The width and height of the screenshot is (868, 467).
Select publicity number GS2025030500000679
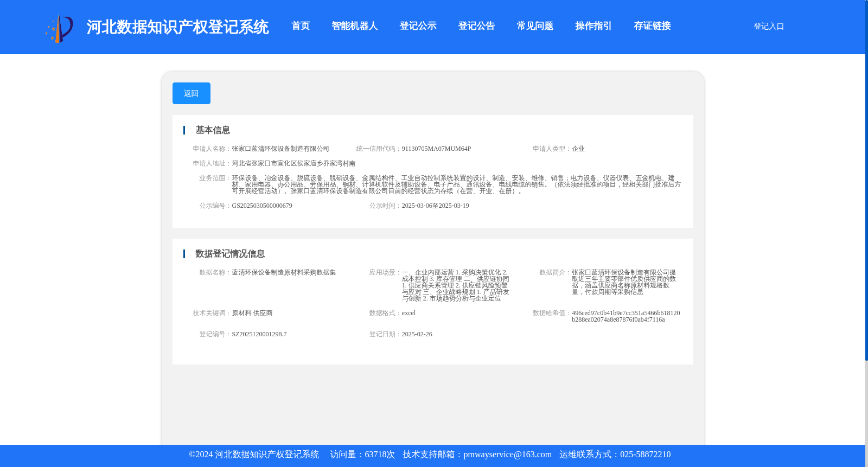[262, 206]
